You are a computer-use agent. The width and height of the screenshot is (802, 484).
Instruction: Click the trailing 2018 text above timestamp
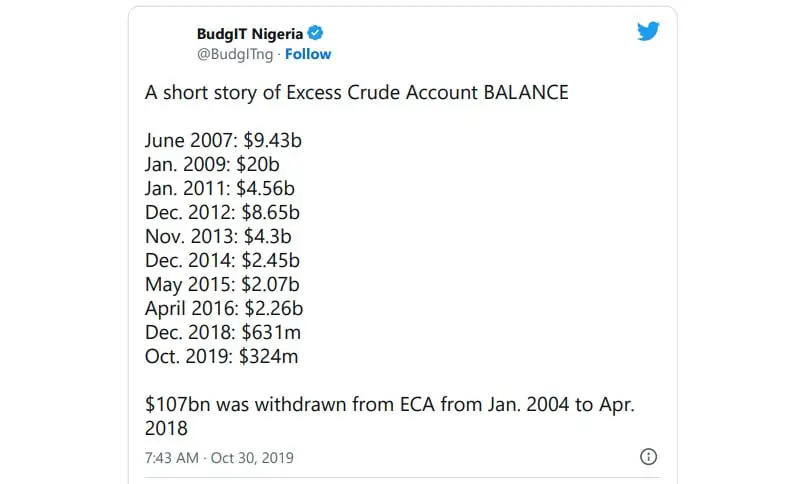tap(166, 429)
